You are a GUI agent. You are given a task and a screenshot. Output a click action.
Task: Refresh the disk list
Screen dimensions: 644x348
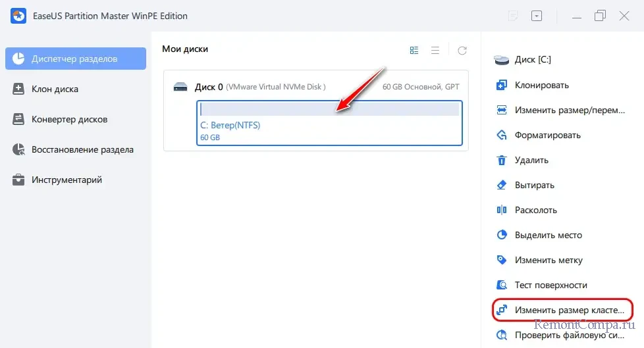(x=462, y=50)
